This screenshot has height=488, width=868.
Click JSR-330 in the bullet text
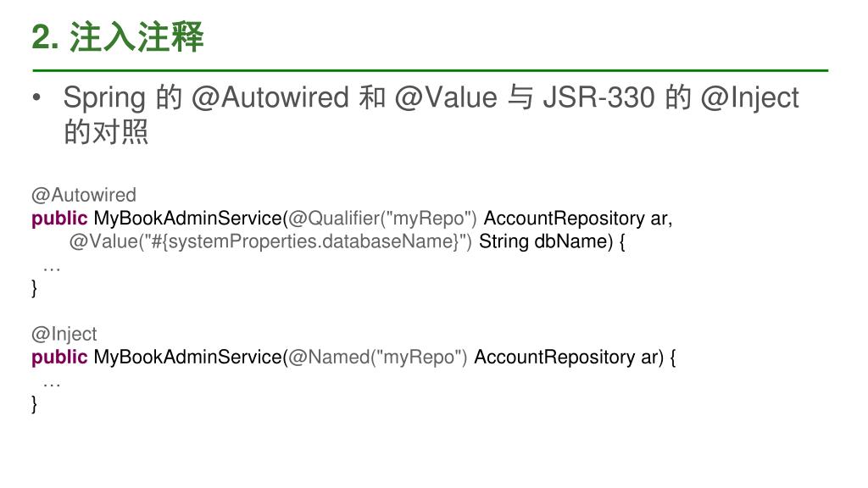click(598, 97)
